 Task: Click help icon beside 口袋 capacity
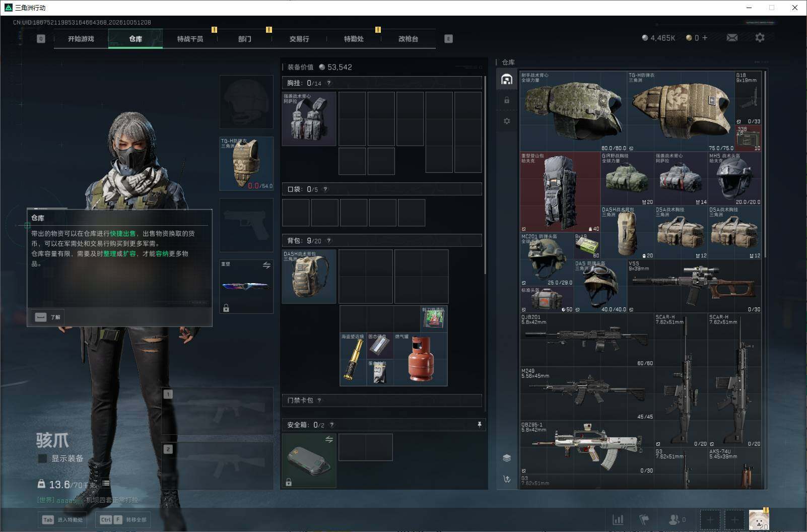[325, 189]
